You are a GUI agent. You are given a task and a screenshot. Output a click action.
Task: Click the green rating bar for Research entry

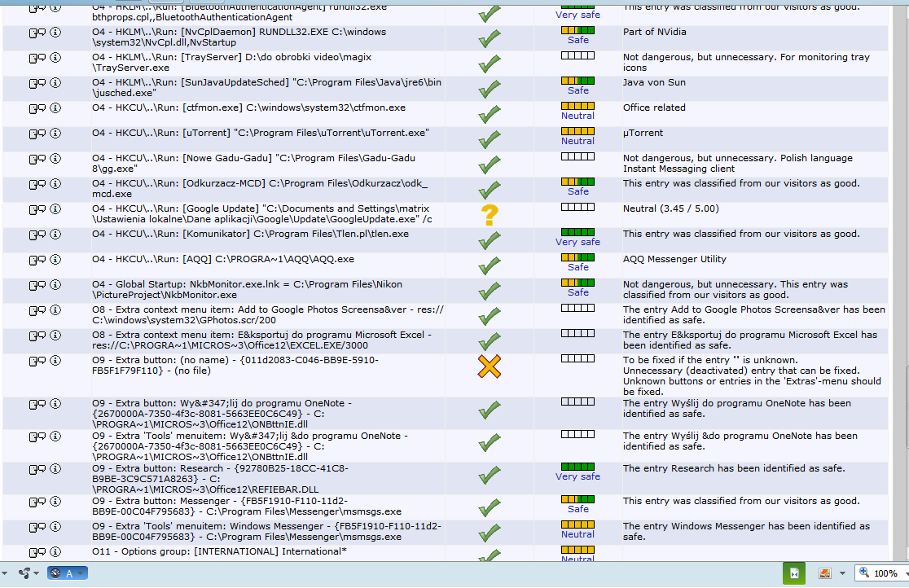coord(577,467)
